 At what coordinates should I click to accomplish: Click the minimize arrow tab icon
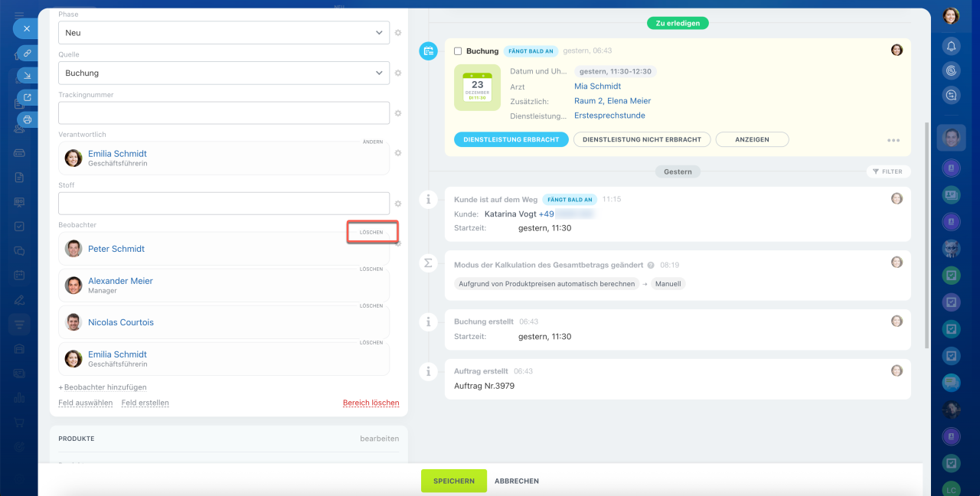28,75
